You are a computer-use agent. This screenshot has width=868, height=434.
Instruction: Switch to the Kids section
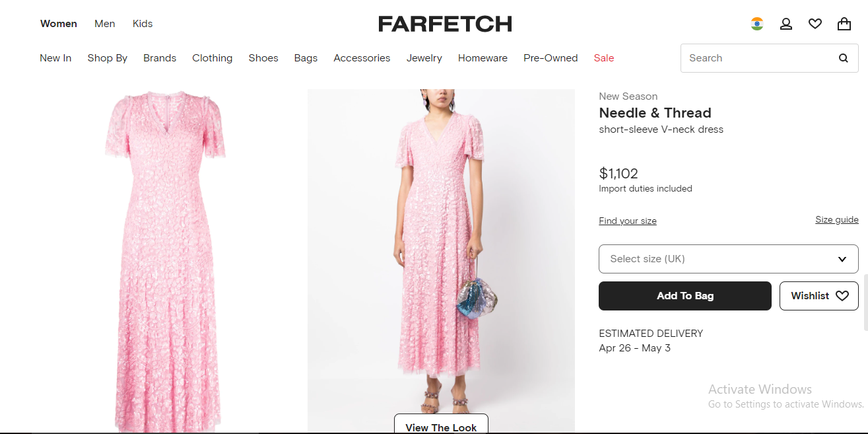click(143, 24)
